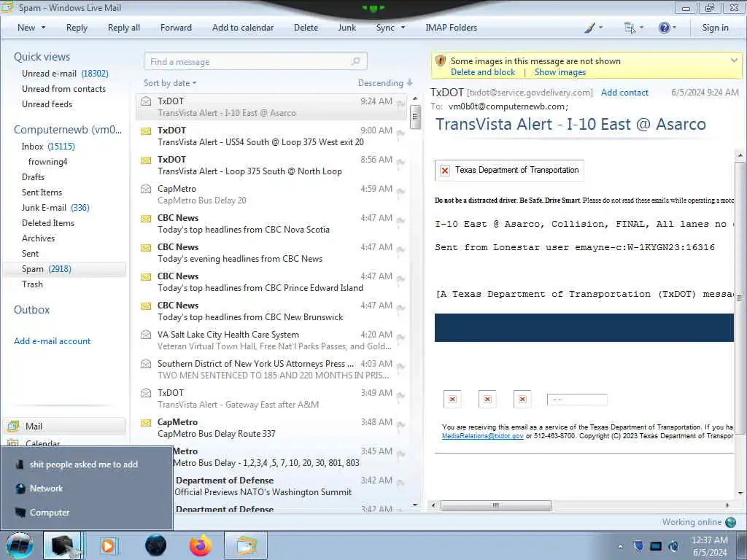Click the Network icon in the popup

pyautogui.click(x=20, y=488)
